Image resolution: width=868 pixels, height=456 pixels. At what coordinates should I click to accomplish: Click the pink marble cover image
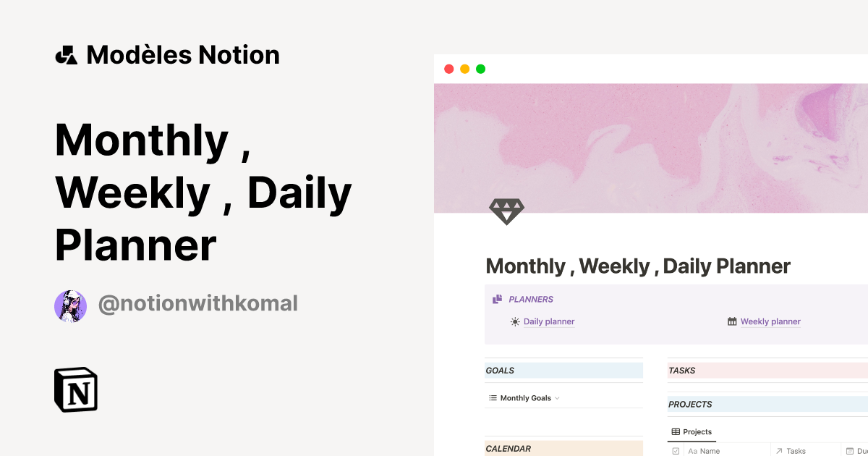[651, 145]
